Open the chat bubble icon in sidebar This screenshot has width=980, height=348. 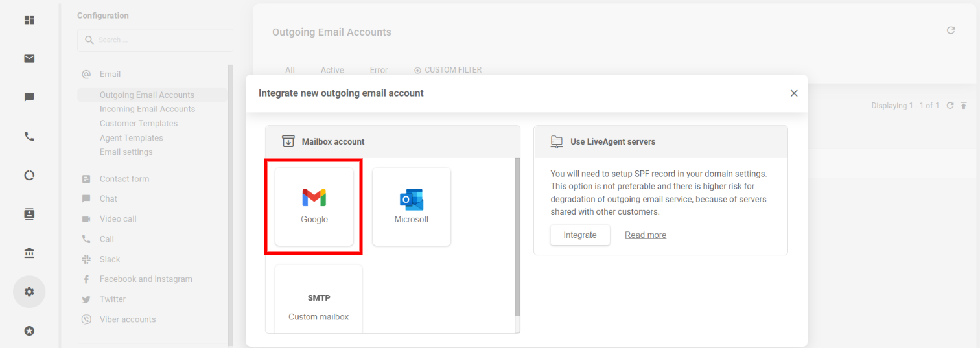click(x=29, y=97)
